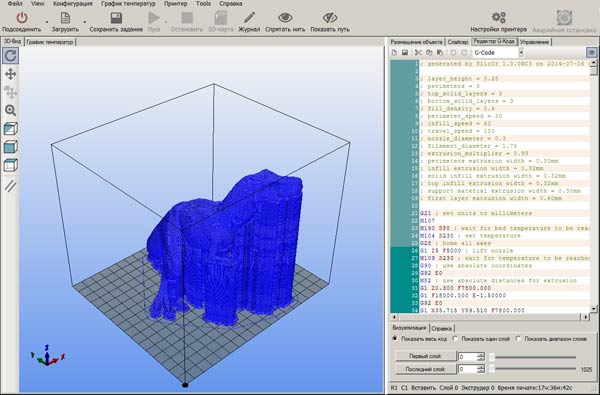Select the Move object tool

click(10, 92)
